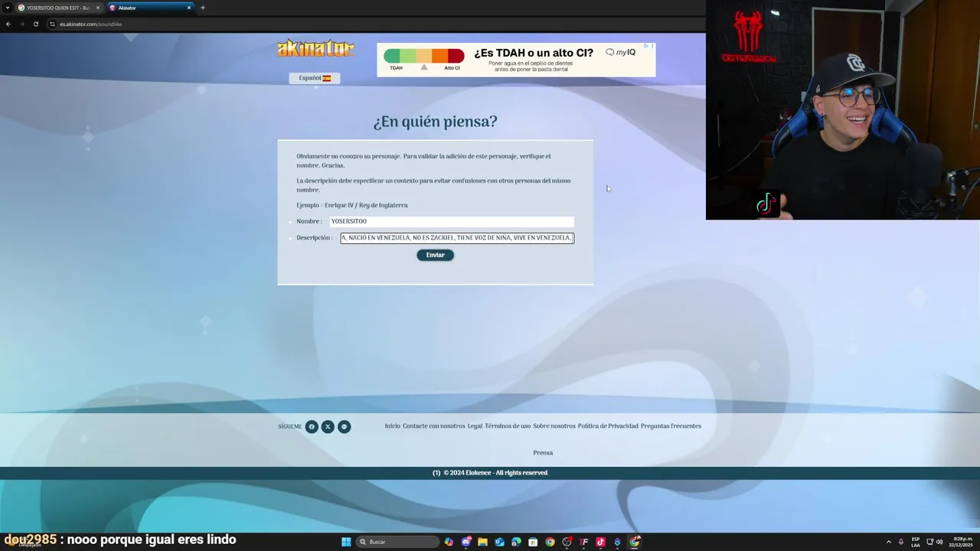Go forward in browser history
The image size is (980, 551).
pos(22,24)
